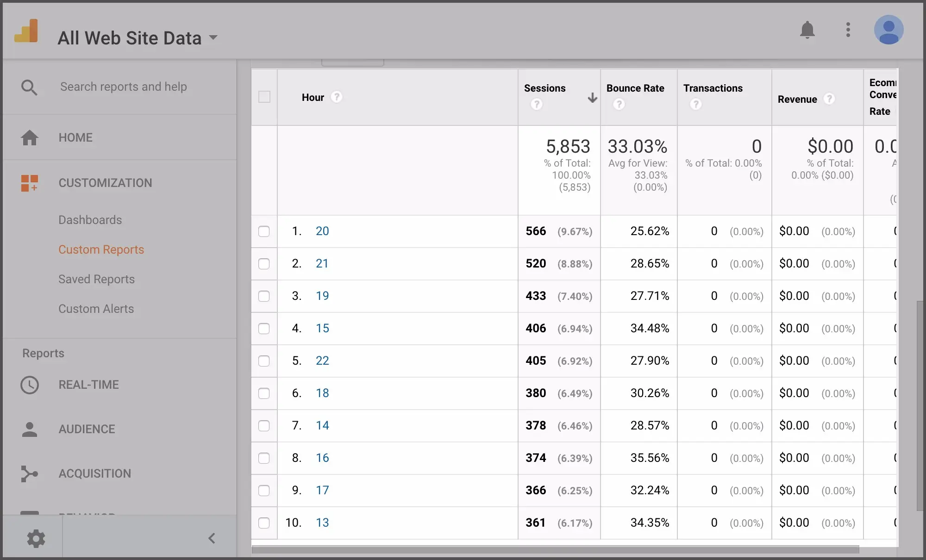Image resolution: width=926 pixels, height=560 pixels.
Task: Select the Home house icon
Action: (29, 137)
